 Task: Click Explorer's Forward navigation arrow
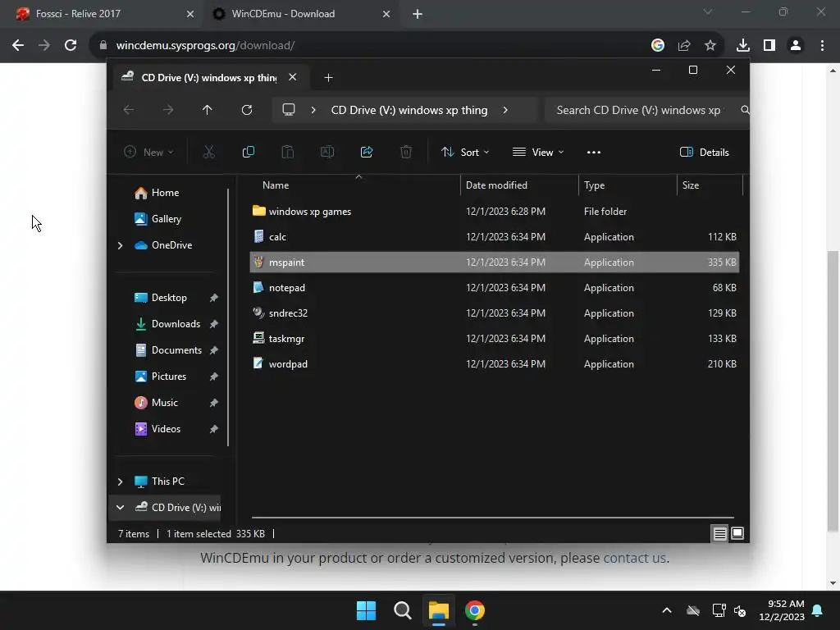pyautogui.click(x=168, y=110)
